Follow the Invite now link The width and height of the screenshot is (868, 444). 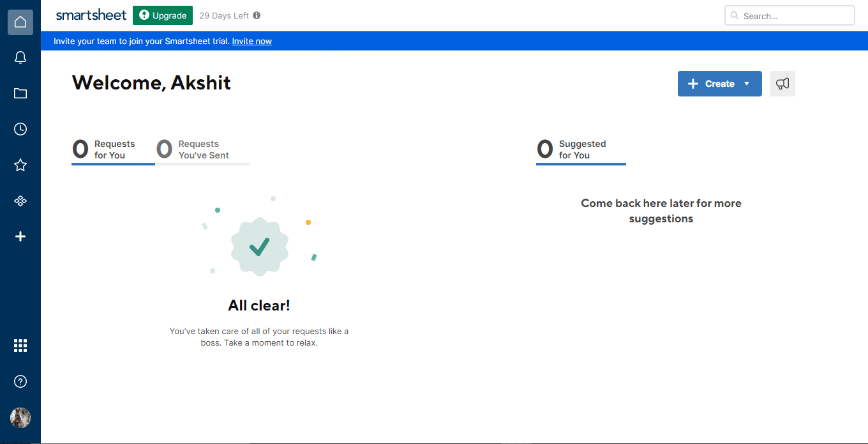point(252,42)
